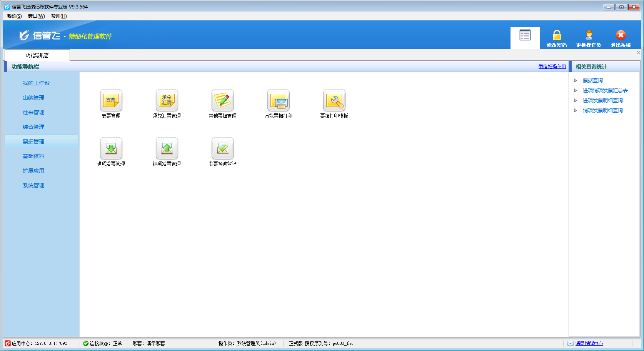Open 万能票据打印 printer icon
The image size is (644, 351).
click(278, 100)
